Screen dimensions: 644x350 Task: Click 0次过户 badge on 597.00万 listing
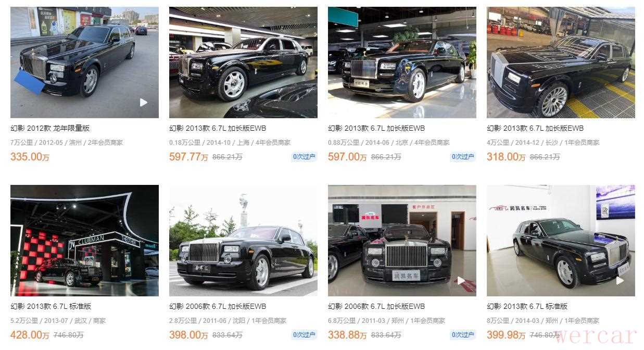(x=463, y=157)
